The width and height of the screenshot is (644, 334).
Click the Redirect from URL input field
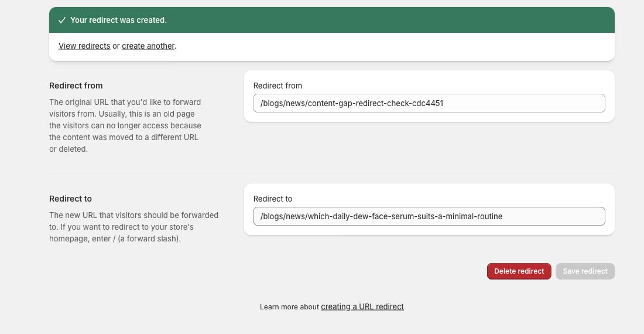429,103
